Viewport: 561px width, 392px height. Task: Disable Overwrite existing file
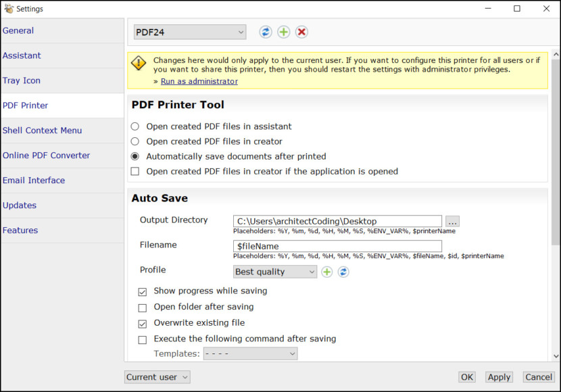click(x=143, y=324)
